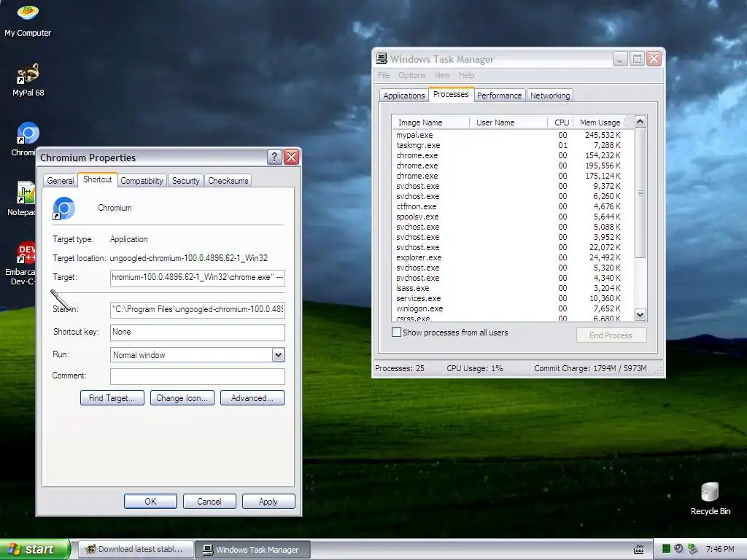Screen dimensions: 747x560
Task: Open the Recycle Bin icon
Action: point(710,498)
